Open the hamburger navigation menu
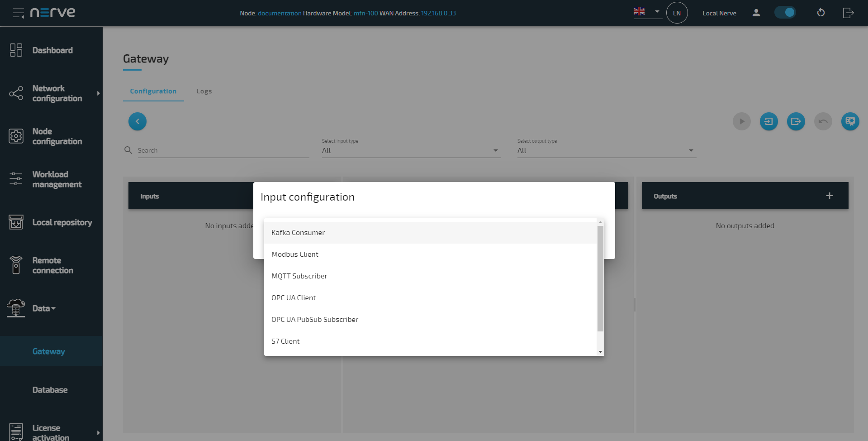The image size is (868, 441). (x=18, y=13)
